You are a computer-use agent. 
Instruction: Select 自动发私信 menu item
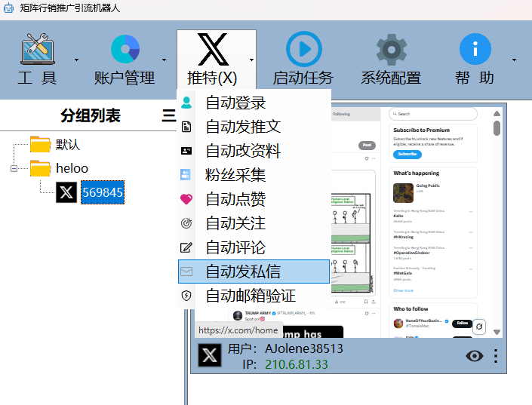pos(254,272)
